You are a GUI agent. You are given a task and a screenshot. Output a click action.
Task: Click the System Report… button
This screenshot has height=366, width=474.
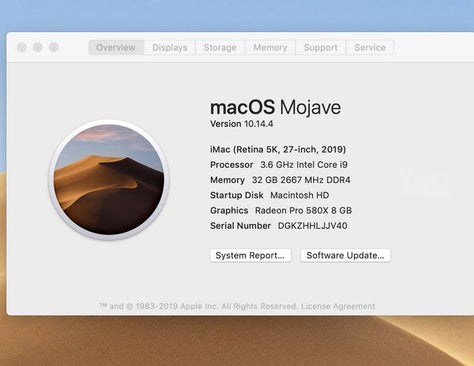click(x=251, y=256)
